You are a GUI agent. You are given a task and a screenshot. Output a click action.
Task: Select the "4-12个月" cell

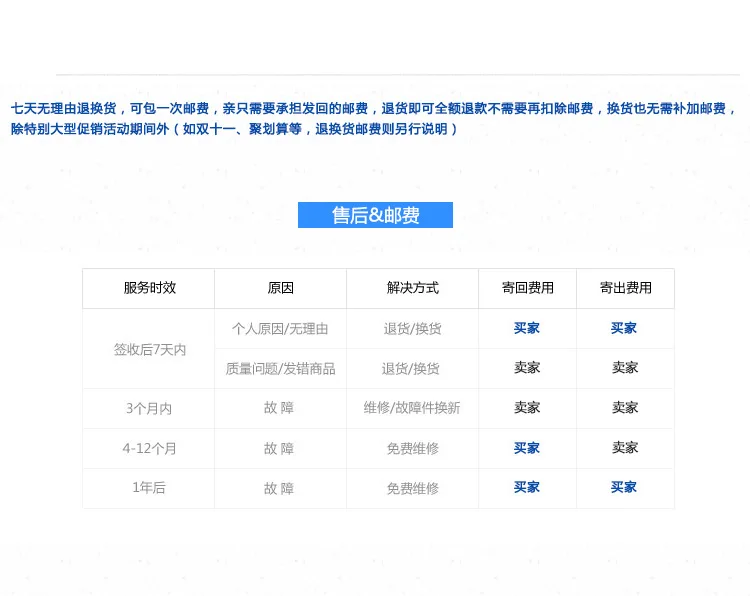pos(150,449)
